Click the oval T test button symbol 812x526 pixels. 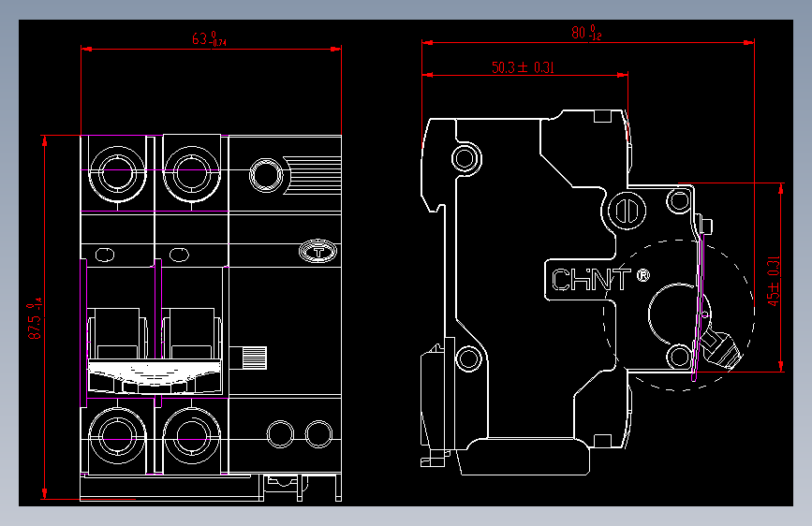click(318, 252)
